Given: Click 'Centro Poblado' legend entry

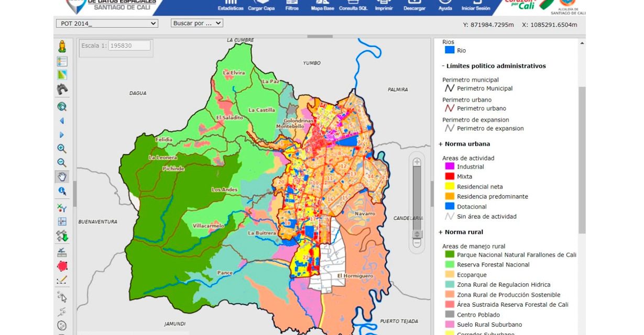Looking at the screenshot, I should click(x=478, y=315).
